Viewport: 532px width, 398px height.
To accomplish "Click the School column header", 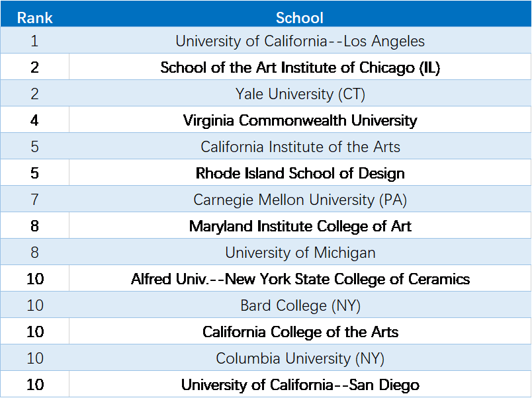I will tap(300, 17).
